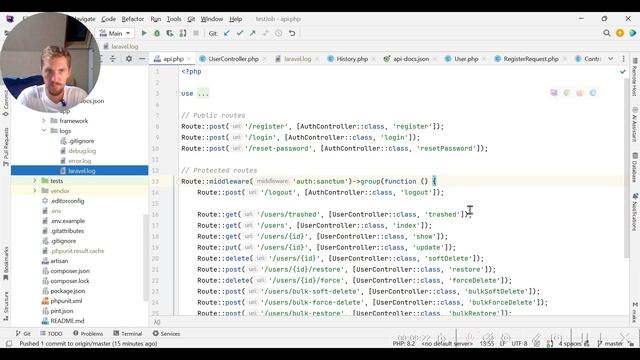Open the make tool window
The image size is (640, 360).
635,312
